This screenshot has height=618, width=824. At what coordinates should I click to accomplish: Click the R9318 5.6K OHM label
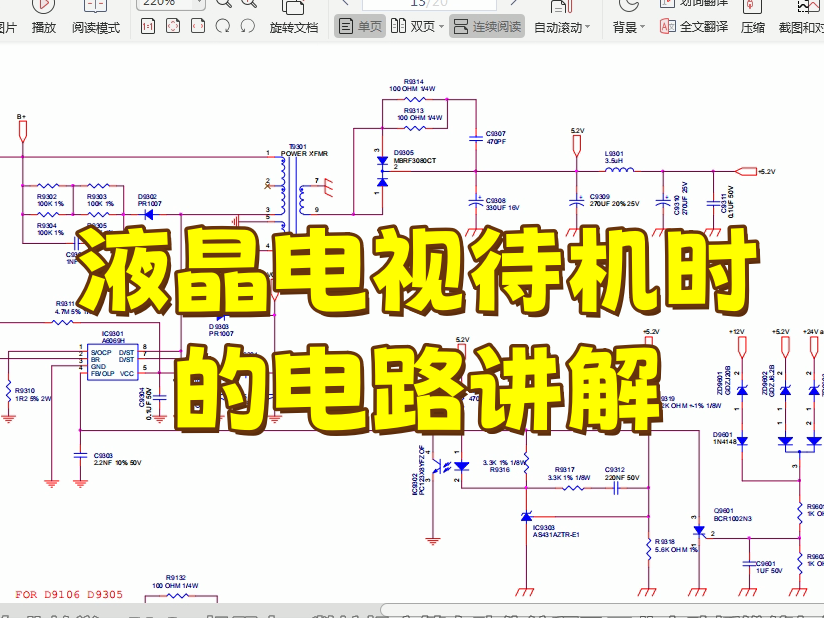(676, 545)
